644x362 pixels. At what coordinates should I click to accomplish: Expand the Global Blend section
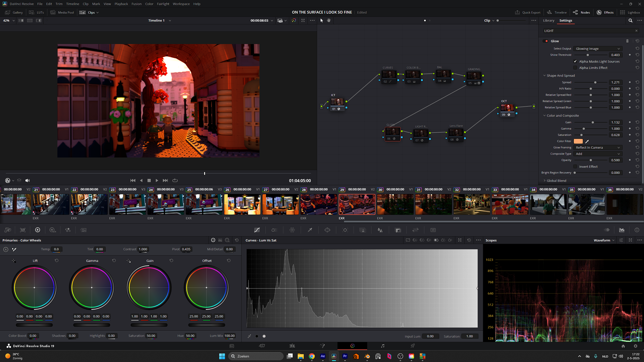tap(556, 181)
